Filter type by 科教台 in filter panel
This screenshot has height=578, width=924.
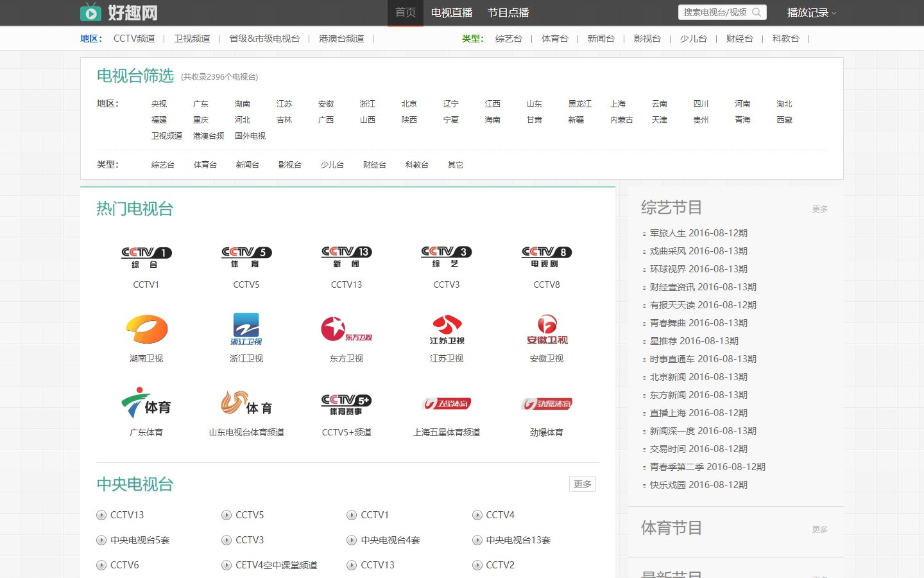click(x=417, y=165)
